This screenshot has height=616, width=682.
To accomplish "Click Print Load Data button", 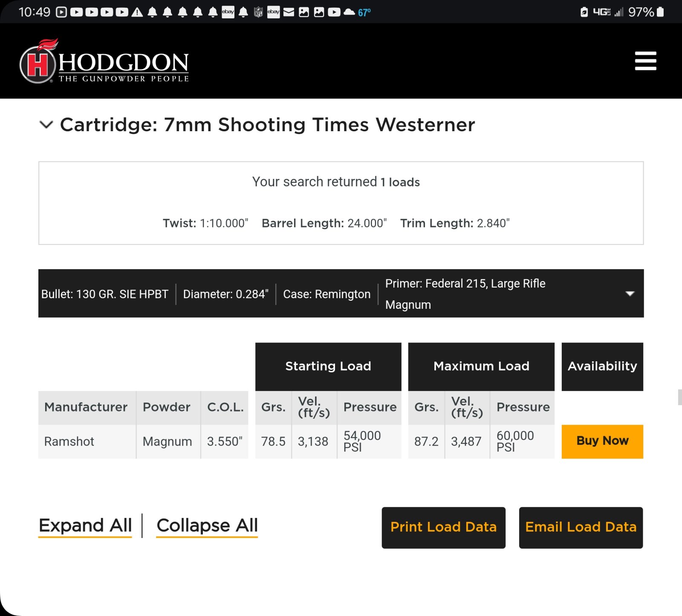I will [443, 527].
